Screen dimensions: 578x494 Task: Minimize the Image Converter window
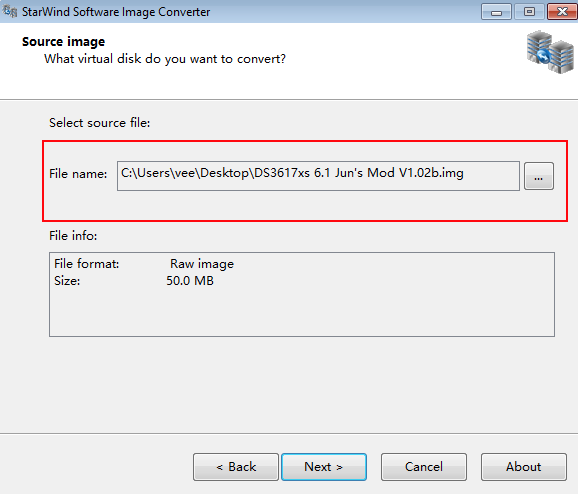pos(496,11)
